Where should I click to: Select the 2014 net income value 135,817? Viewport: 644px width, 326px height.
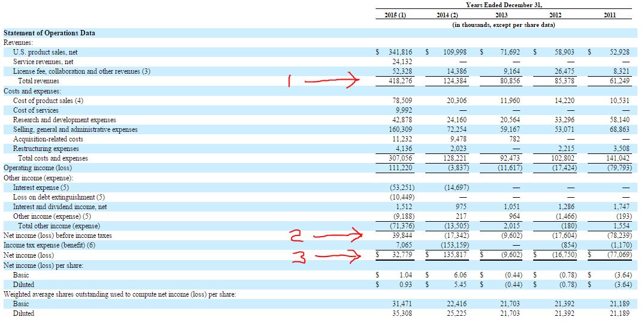(x=455, y=255)
